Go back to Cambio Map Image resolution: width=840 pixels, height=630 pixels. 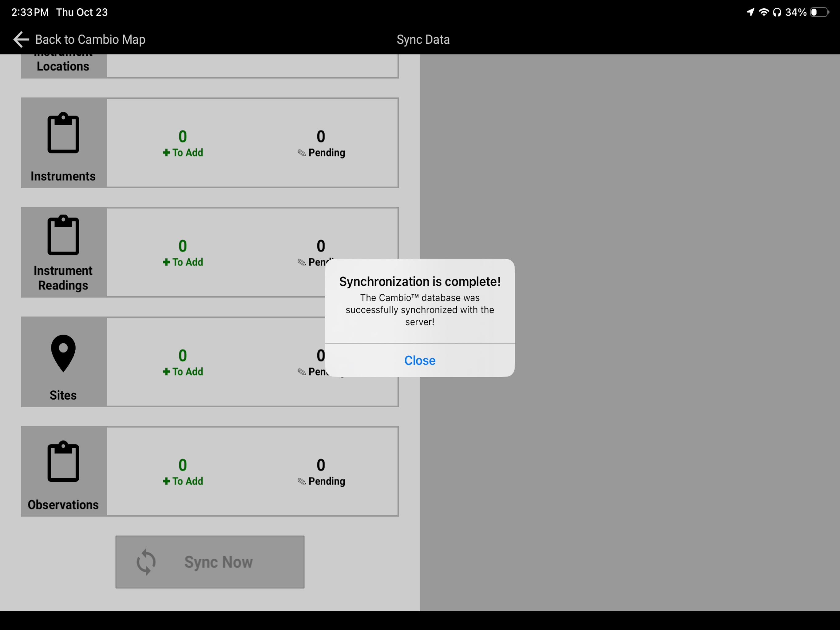tap(79, 39)
